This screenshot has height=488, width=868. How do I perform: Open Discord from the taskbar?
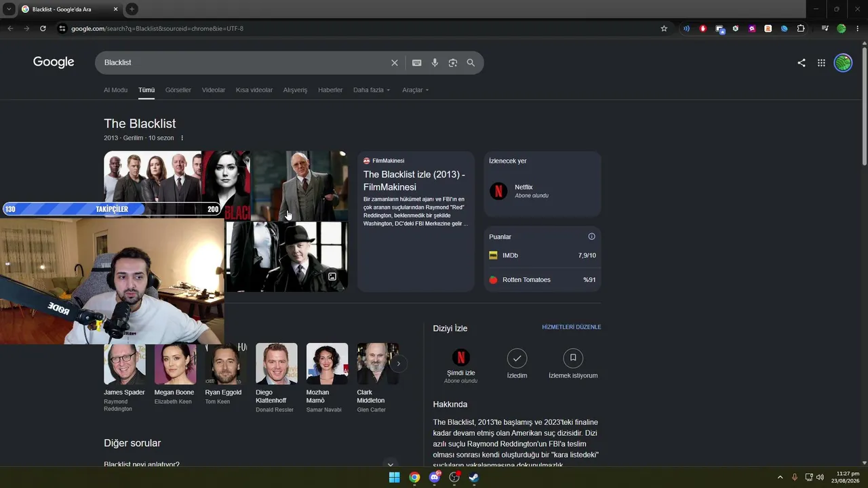[435, 477]
